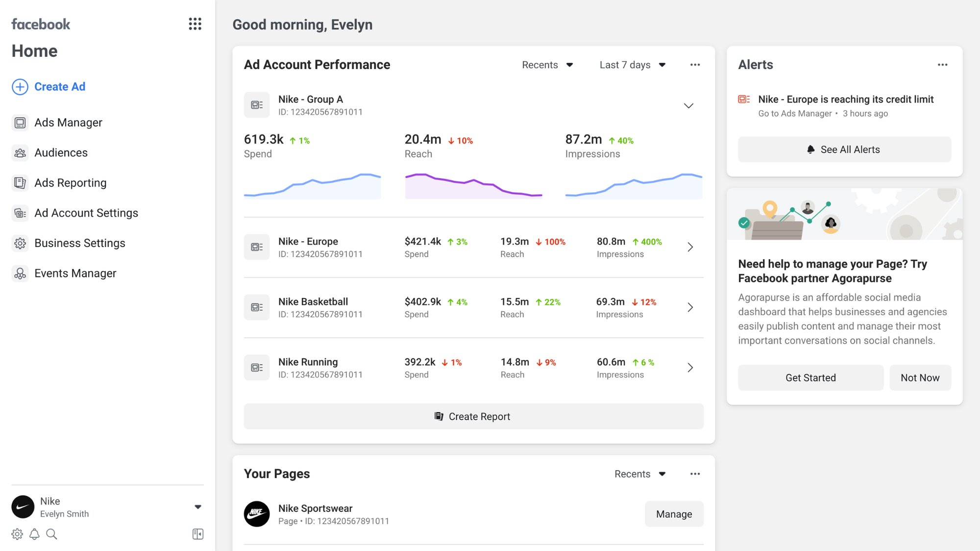Open the Recents dropdown in Your Pages
The width and height of the screenshot is (980, 551).
pyautogui.click(x=639, y=474)
